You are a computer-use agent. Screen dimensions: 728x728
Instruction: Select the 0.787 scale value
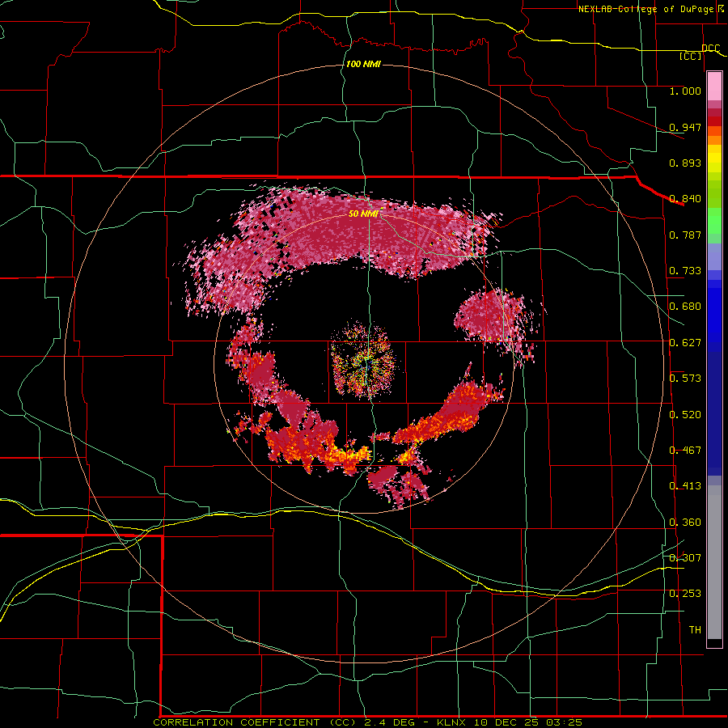tap(685, 235)
